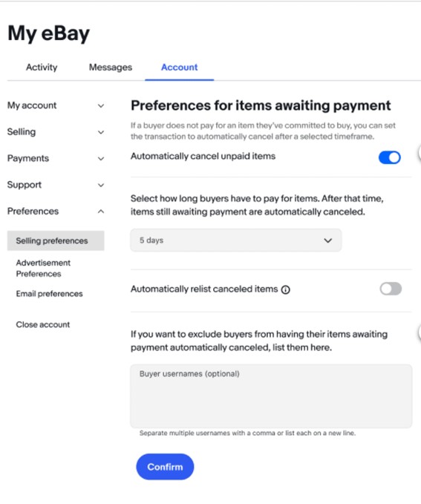421x504 pixels.
Task: Click the chevron icon next to My account
Action: pyautogui.click(x=101, y=105)
